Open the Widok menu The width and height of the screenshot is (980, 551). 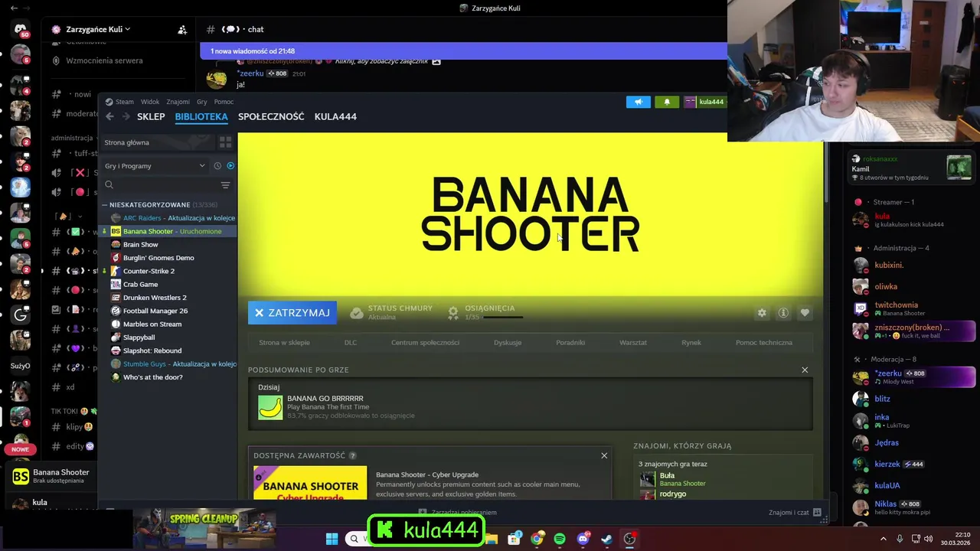(150, 102)
